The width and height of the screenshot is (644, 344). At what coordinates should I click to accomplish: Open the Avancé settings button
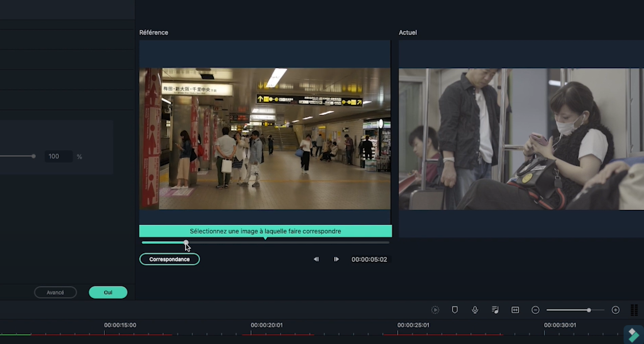pyautogui.click(x=55, y=293)
